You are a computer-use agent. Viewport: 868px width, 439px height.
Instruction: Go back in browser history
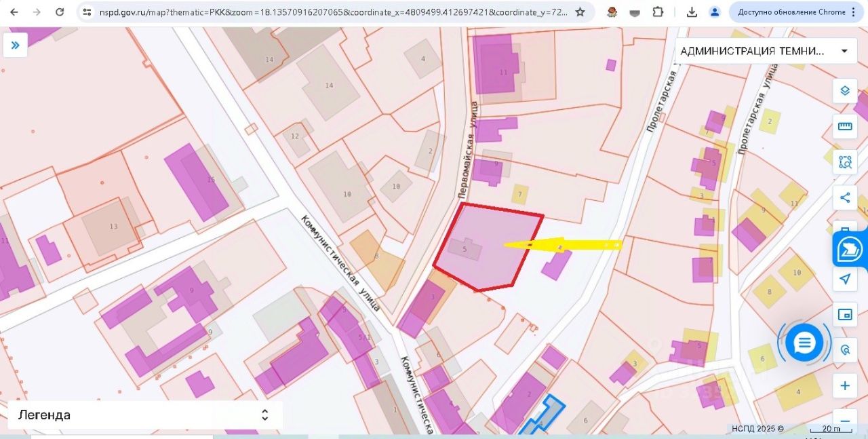click(x=14, y=12)
